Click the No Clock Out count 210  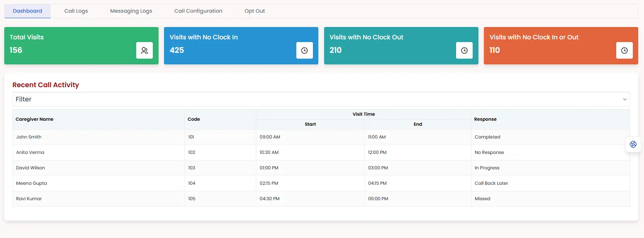point(335,50)
